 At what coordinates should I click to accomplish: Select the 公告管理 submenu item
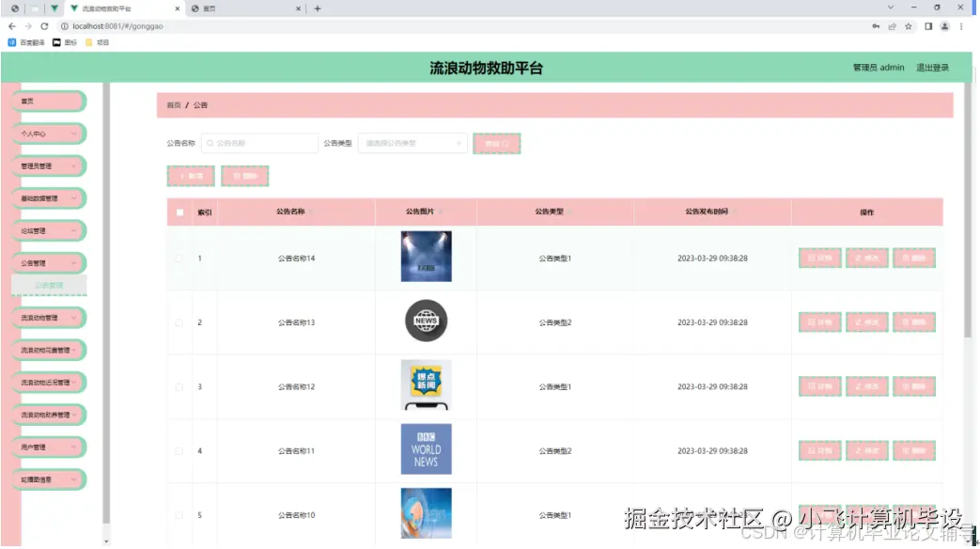[49, 285]
